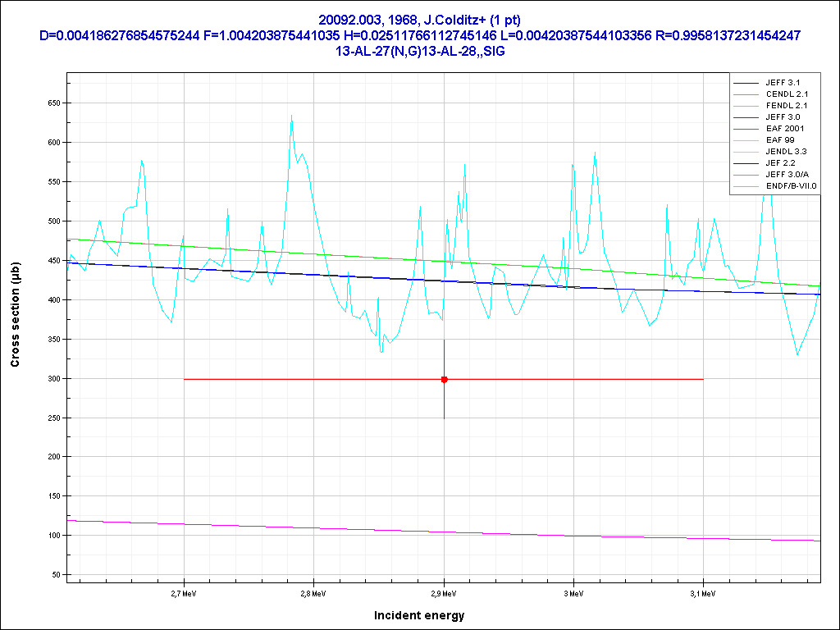
Task: Click the CENDL 2.1 legend entry text
Action: [787, 94]
